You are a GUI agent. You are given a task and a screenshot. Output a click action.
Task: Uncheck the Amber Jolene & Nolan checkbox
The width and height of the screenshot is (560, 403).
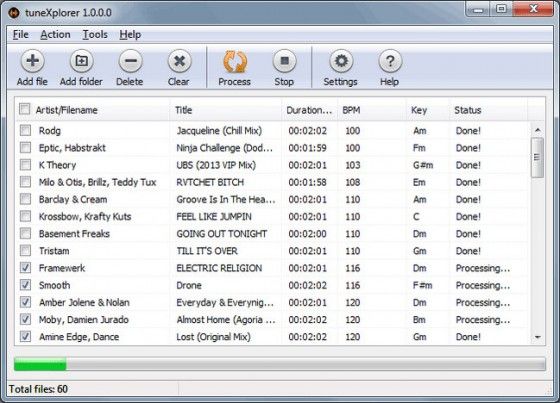tap(25, 302)
